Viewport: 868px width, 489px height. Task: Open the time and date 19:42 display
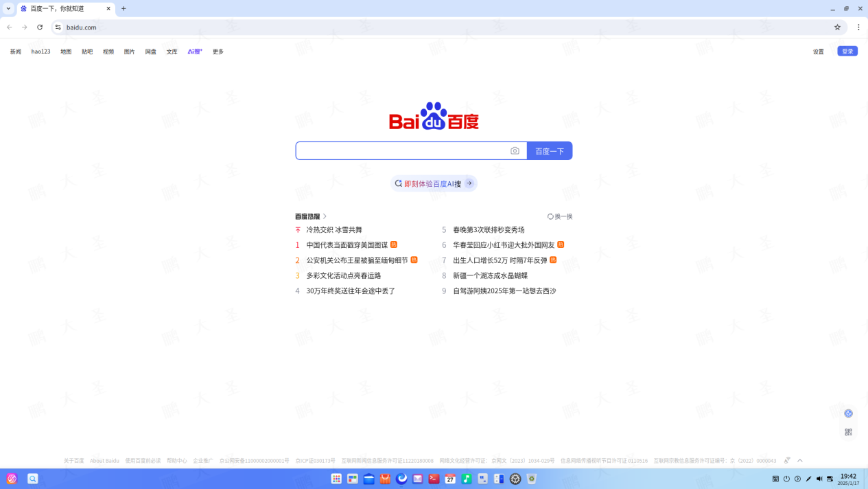848,479
